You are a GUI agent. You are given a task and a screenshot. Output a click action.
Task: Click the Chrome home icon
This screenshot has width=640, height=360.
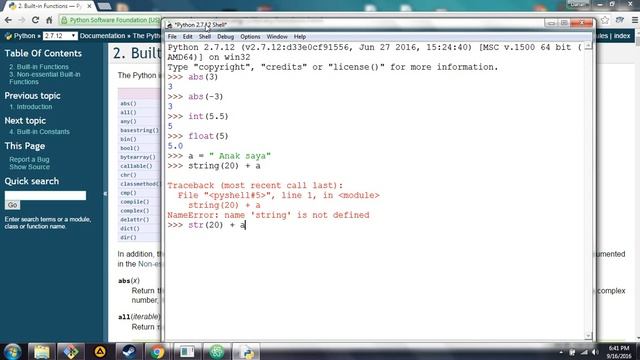(x=49, y=20)
